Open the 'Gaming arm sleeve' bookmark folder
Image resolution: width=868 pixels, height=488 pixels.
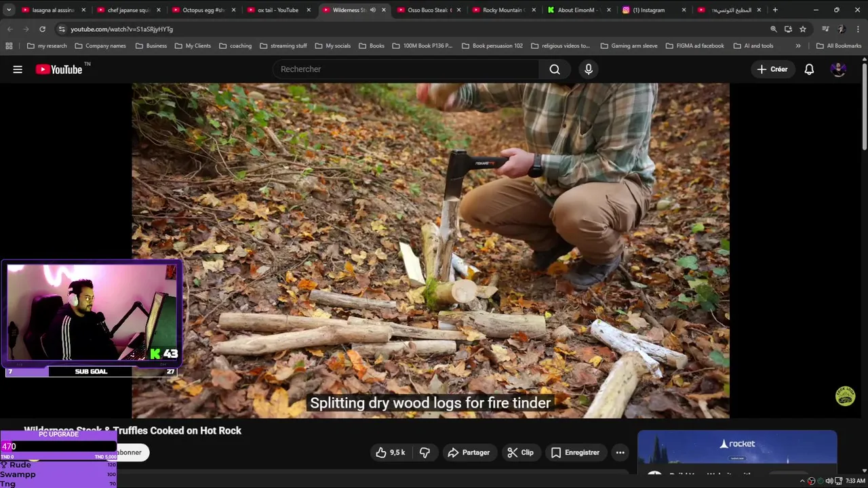point(629,45)
